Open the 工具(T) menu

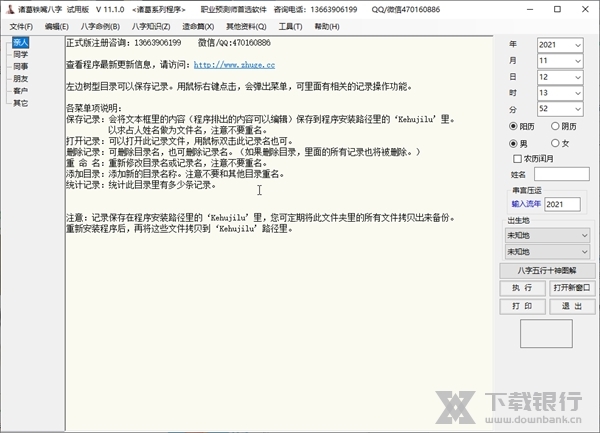pos(290,26)
